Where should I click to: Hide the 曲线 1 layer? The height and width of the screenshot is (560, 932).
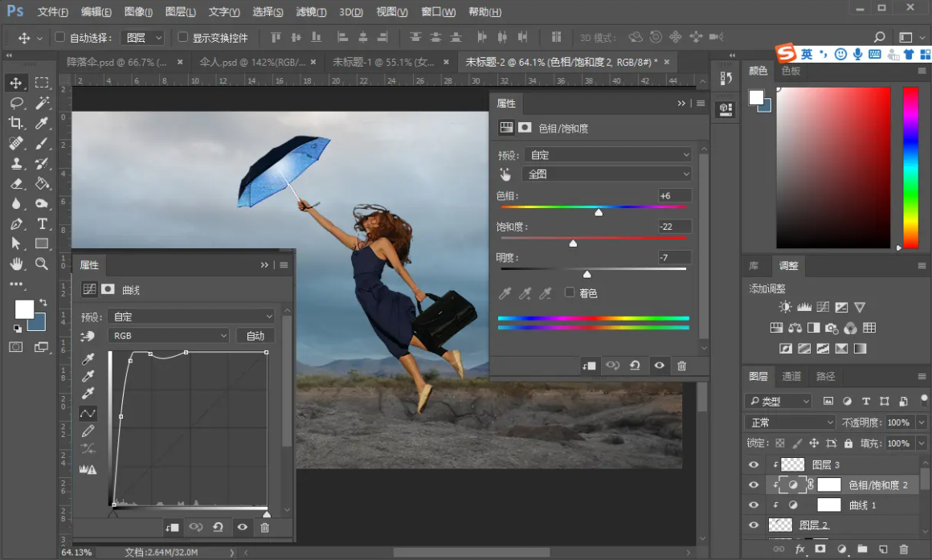754,505
